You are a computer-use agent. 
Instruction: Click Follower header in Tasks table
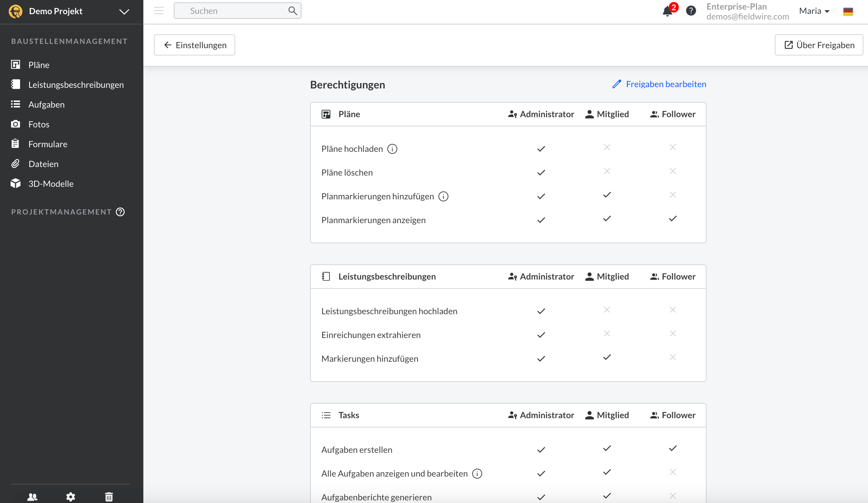[x=673, y=415]
